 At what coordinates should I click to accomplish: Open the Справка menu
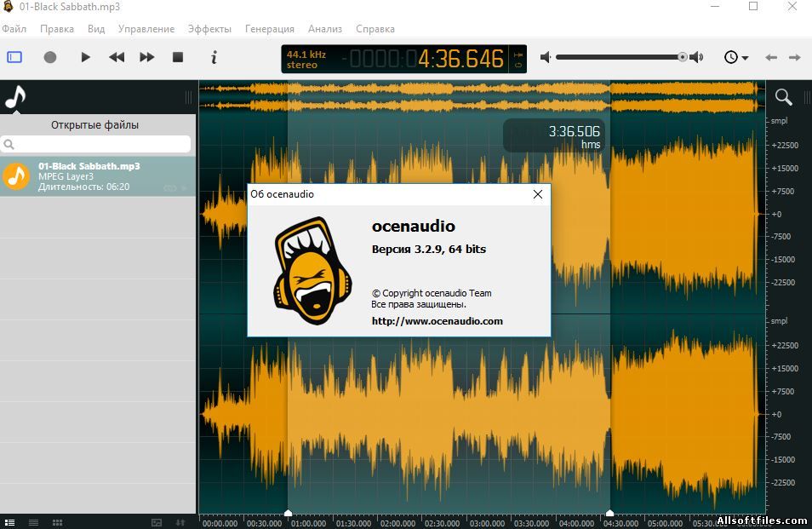pyautogui.click(x=375, y=29)
